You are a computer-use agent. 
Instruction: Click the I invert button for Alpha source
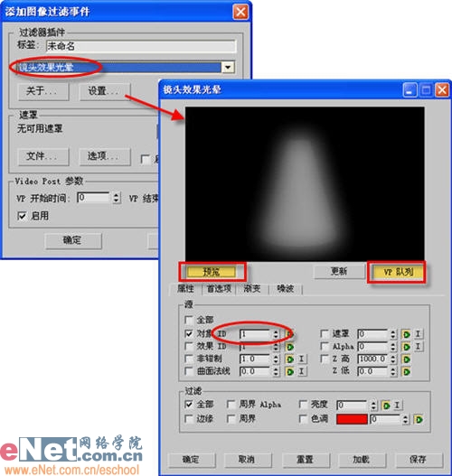pyautogui.click(x=418, y=346)
